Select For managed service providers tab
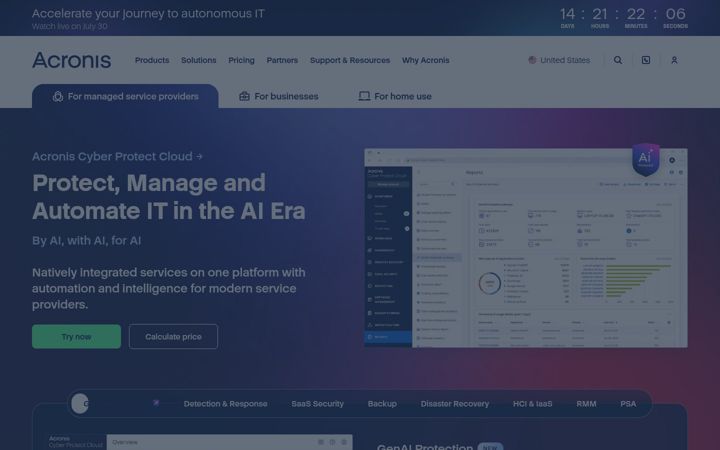 tap(125, 96)
